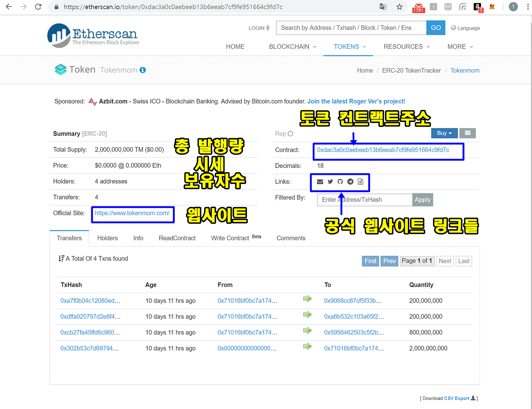Viewport: 532px width, 409px height.
Task: Open recipient address 0x9068cc87cf5f33b
Action: pyautogui.click(x=353, y=301)
